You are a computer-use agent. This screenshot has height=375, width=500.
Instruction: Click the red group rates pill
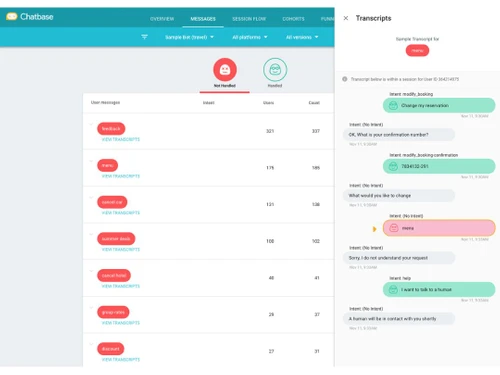pos(113,312)
